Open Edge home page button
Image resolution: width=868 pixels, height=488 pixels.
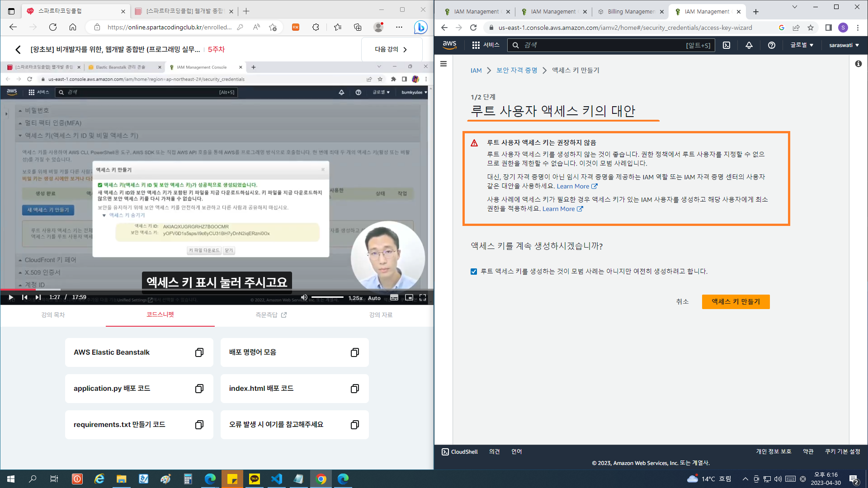click(73, 27)
